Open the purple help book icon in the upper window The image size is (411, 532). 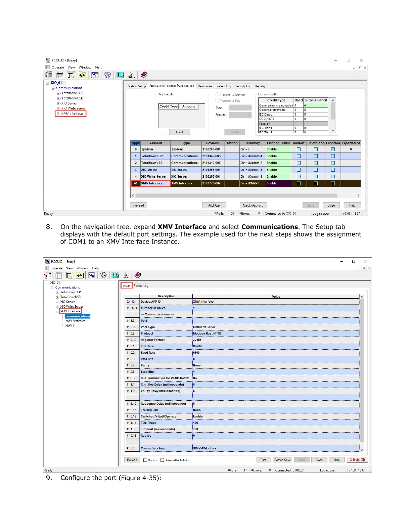click(x=144, y=75)
